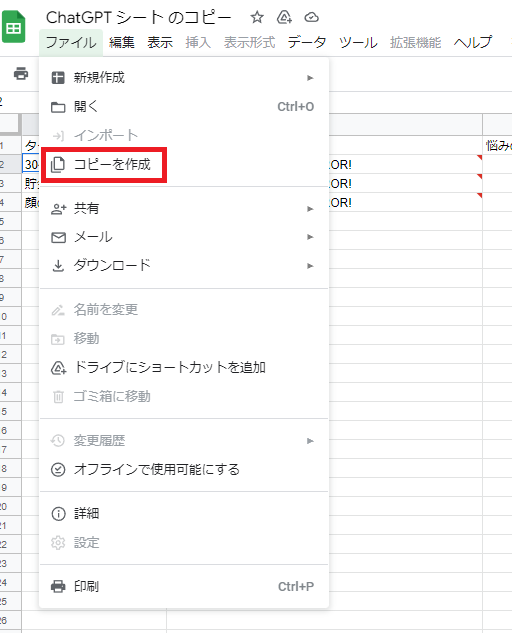Select 新規作成 menu entry
The image size is (512, 633).
pyautogui.click(x=184, y=78)
